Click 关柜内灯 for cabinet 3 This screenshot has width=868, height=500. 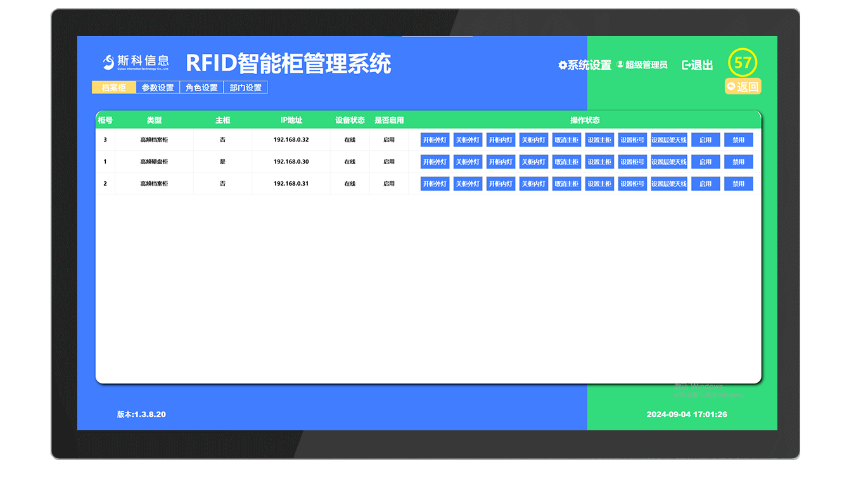point(533,139)
